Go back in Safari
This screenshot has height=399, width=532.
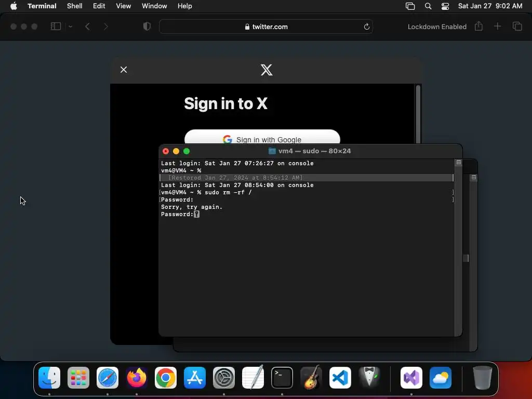[x=87, y=26]
